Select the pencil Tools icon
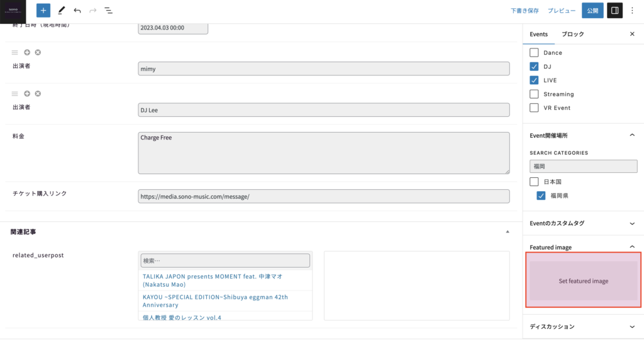Screen dimensions: 644x340 tap(61, 11)
